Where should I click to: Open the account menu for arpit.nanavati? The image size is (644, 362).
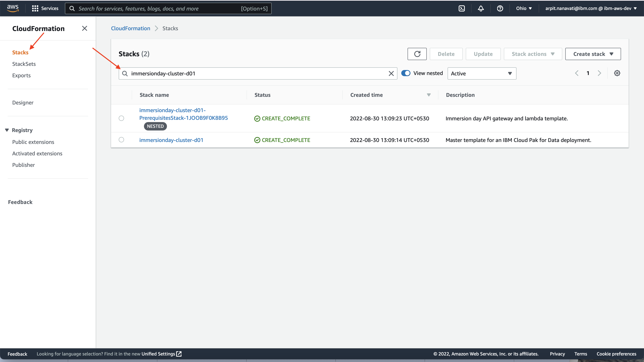(x=591, y=8)
